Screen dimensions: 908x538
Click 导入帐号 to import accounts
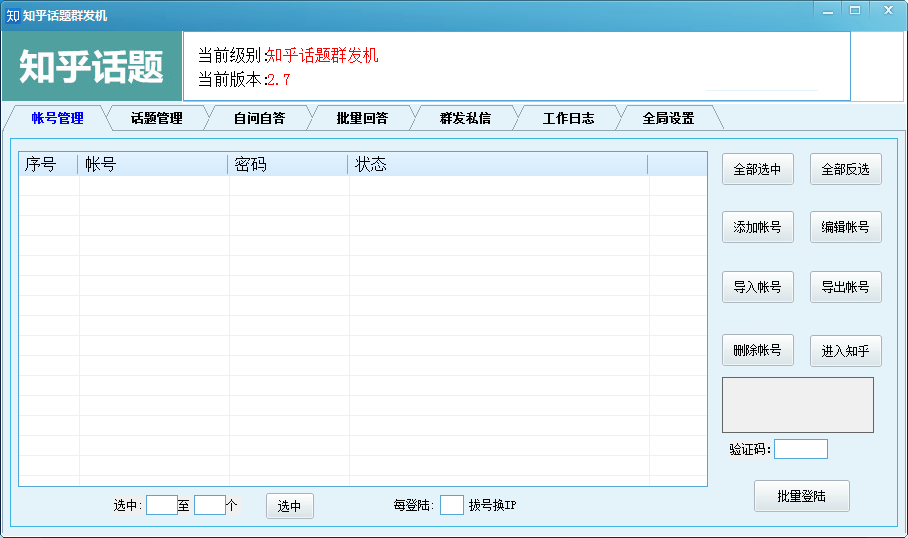pyautogui.click(x=757, y=287)
